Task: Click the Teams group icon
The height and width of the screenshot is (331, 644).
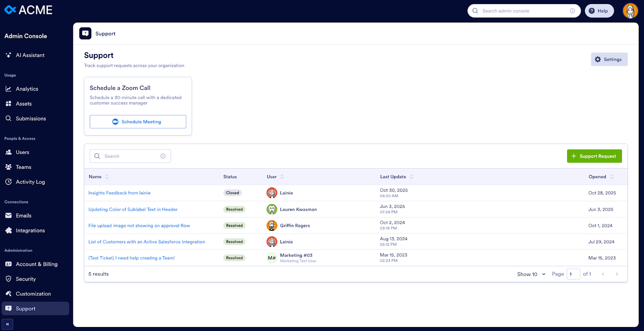Action: [x=8, y=167]
